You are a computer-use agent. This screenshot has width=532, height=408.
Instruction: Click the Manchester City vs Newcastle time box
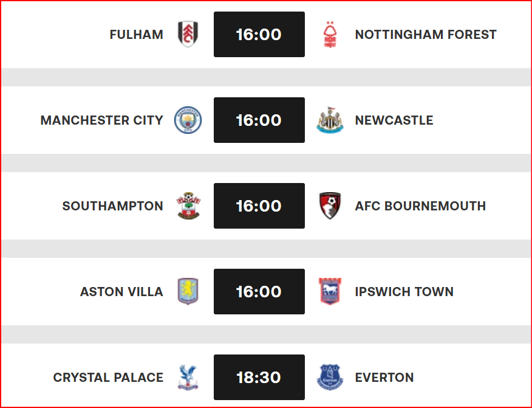click(259, 120)
